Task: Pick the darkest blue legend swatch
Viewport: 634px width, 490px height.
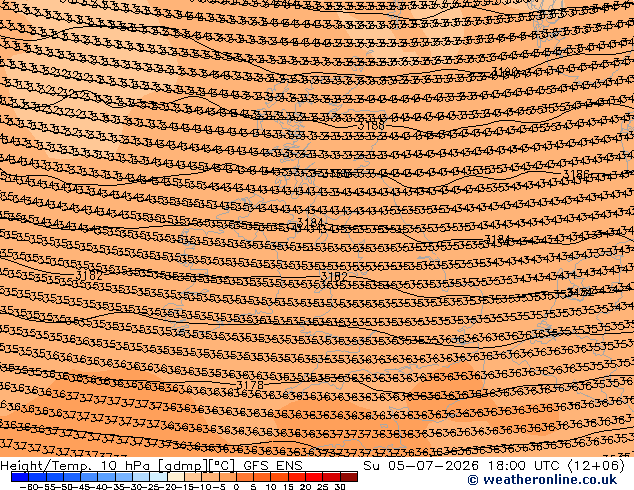Action: point(20,477)
